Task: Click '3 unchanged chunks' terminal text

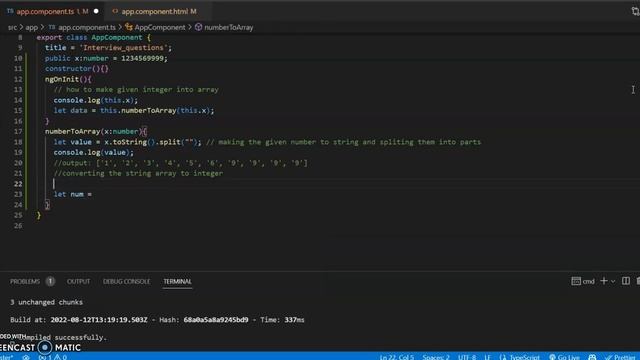Action: [x=46, y=302]
